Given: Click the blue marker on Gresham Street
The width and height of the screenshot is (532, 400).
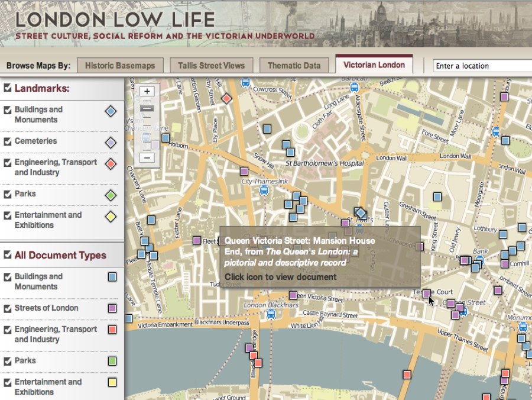Looking at the screenshot, I should coord(437,196).
